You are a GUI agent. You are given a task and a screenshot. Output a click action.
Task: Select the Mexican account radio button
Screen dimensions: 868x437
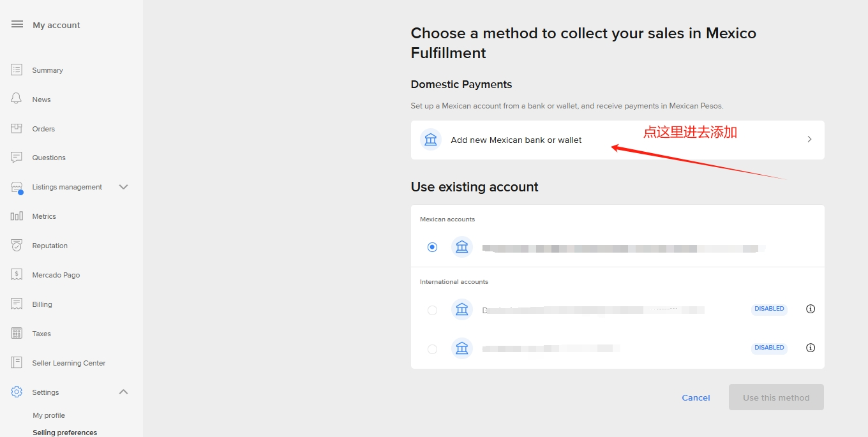(433, 247)
